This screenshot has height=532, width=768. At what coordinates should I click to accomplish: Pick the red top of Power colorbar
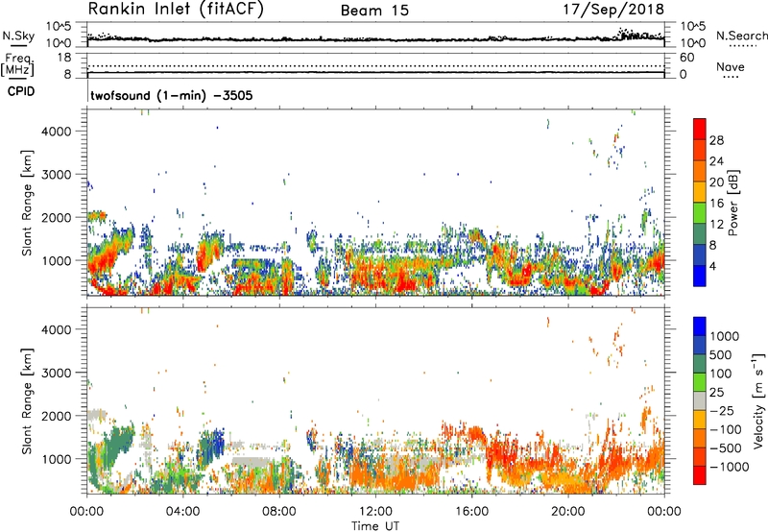(700, 129)
